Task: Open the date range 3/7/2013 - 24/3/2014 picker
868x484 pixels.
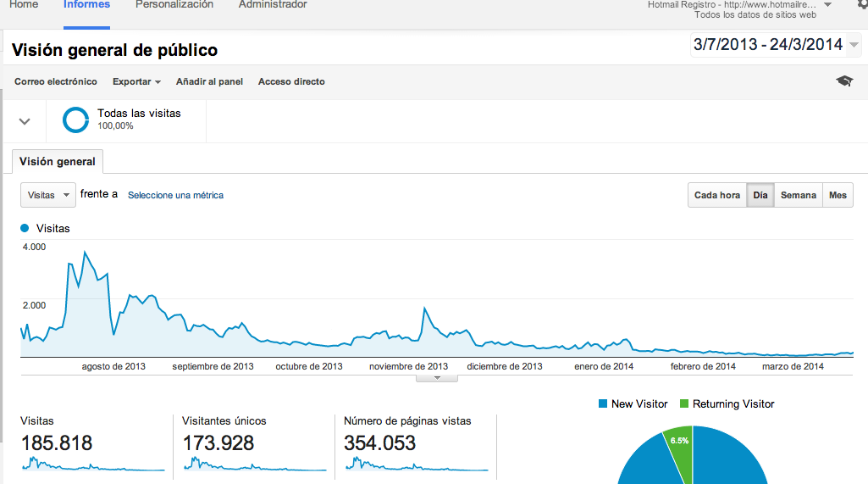Action: tap(776, 44)
